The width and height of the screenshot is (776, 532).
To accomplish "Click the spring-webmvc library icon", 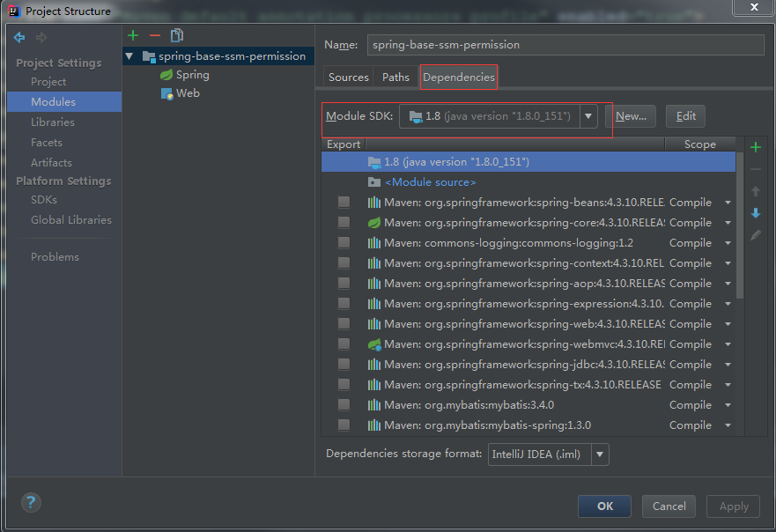I will coord(374,344).
